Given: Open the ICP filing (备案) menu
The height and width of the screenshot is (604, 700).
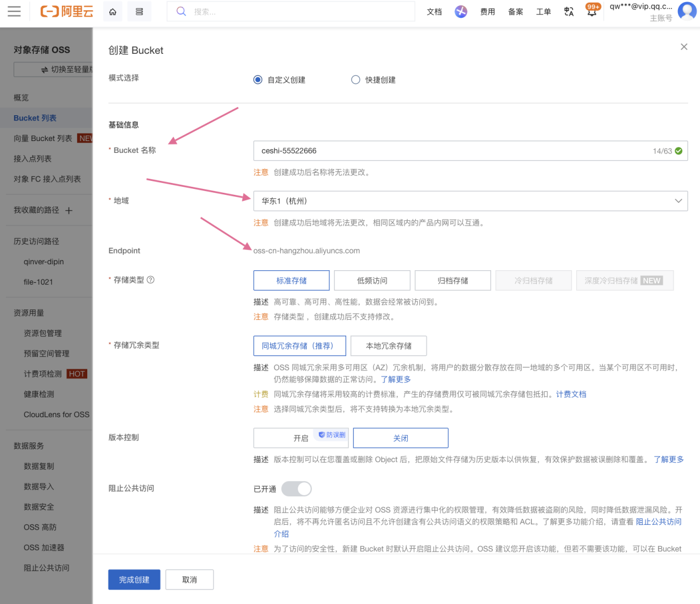Looking at the screenshot, I should 515,11.
